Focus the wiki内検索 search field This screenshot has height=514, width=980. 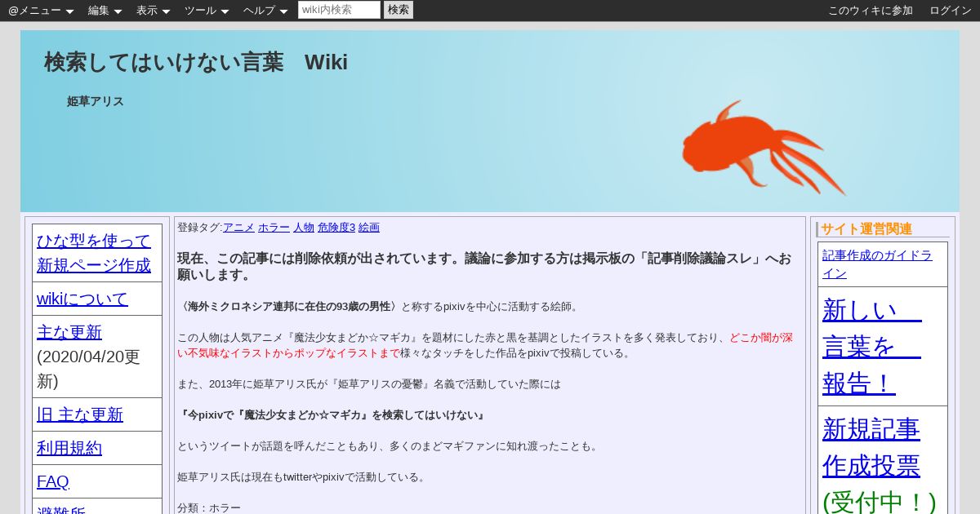coord(339,10)
